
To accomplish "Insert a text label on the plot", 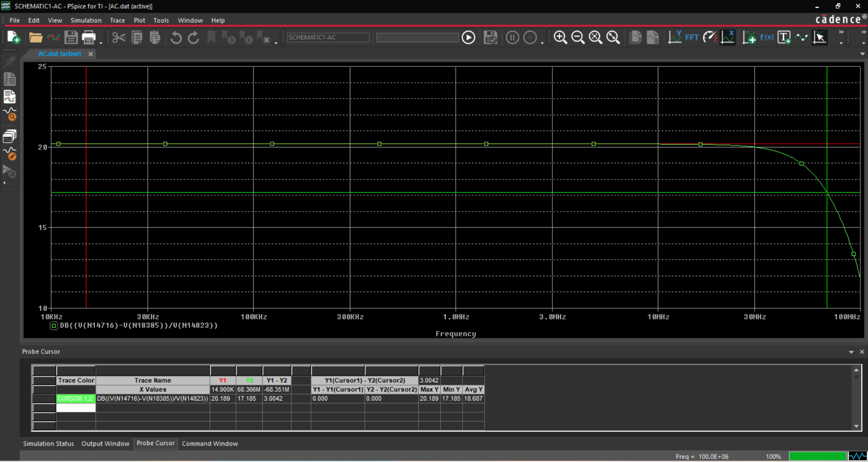I will pyautogui.click(x=785, y=37).
